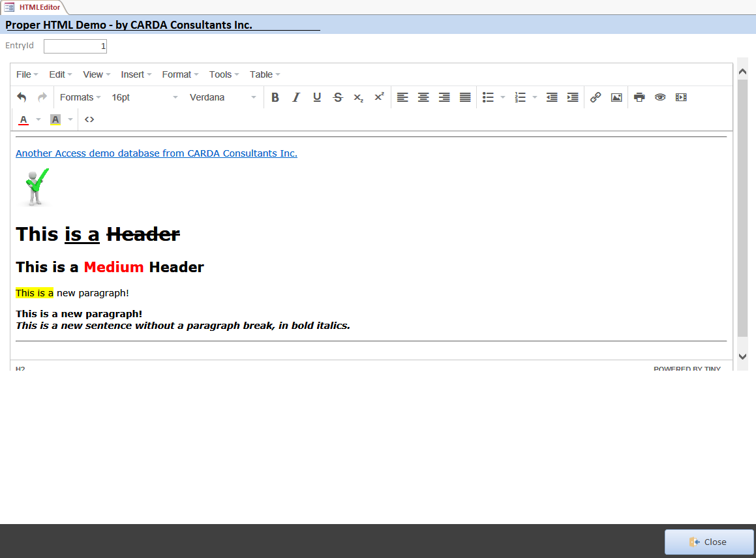This screenshot has height=558, width=756.
Task: Toggle italic formatting
Action: pos(296,97)
